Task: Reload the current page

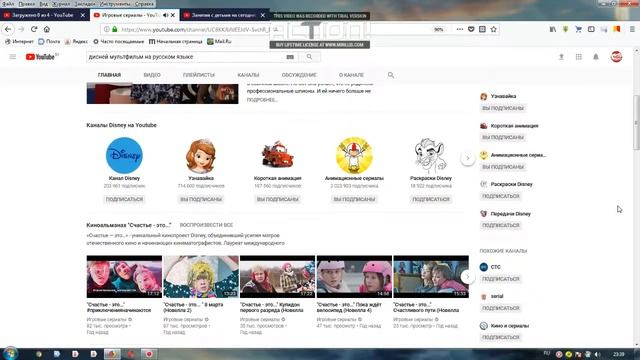Action: point(34,29)
